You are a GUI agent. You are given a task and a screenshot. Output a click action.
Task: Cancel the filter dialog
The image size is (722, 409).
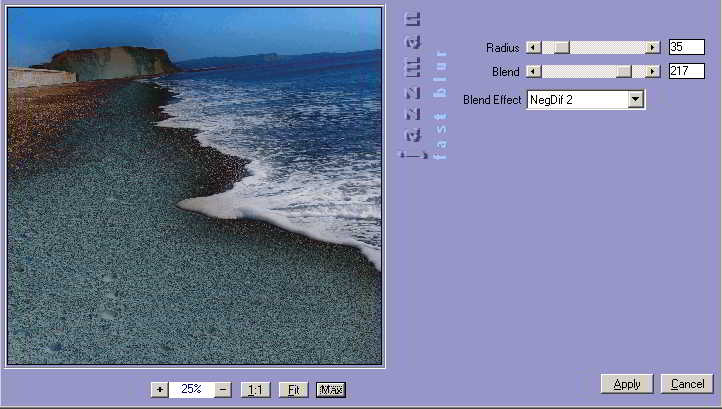687,384
